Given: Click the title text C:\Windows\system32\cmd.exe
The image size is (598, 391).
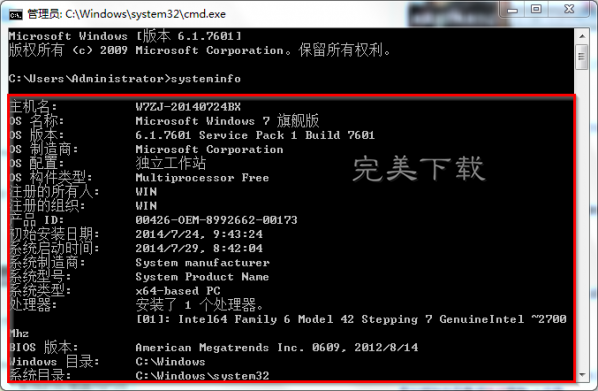Looking at the screenshot, I should 145,14.
